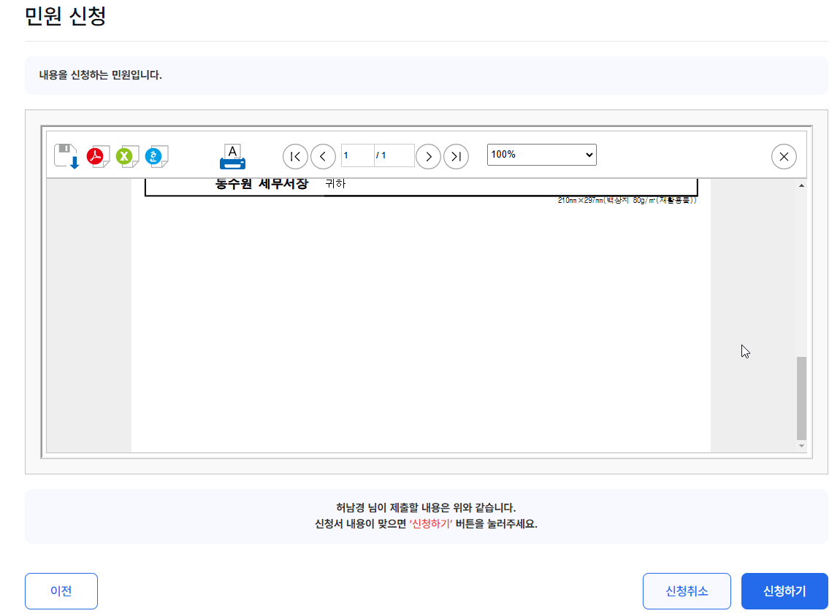
Task: Click the document preview page area
Action: point(421,314)
